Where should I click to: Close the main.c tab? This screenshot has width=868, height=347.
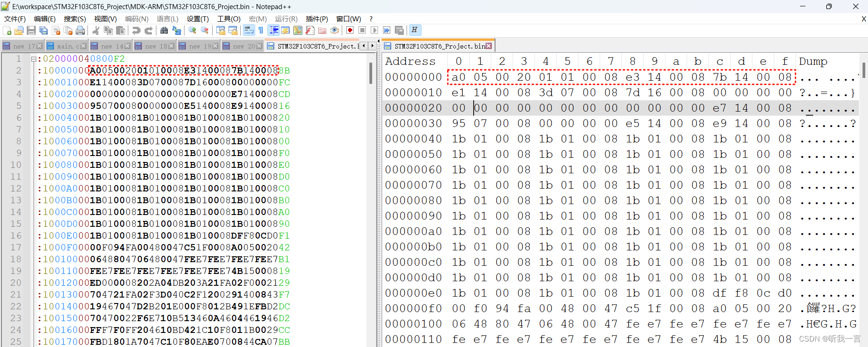click(83, 46)
